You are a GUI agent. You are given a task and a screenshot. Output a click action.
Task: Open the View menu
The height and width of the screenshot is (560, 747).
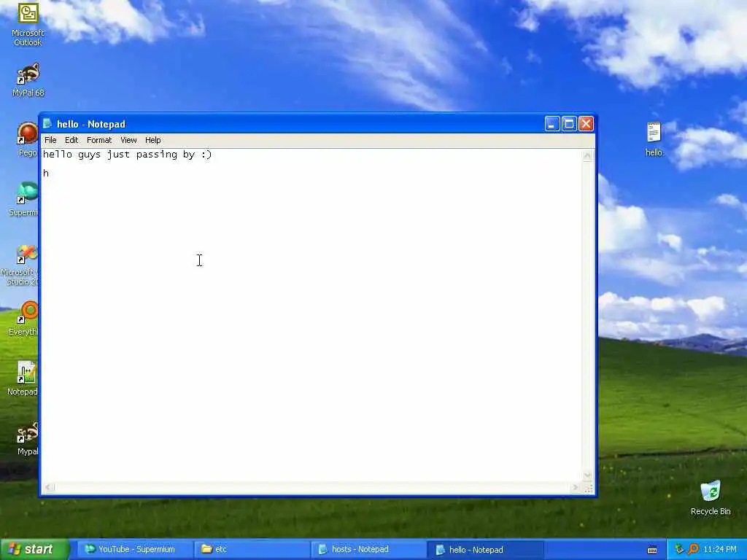(128, 140)
